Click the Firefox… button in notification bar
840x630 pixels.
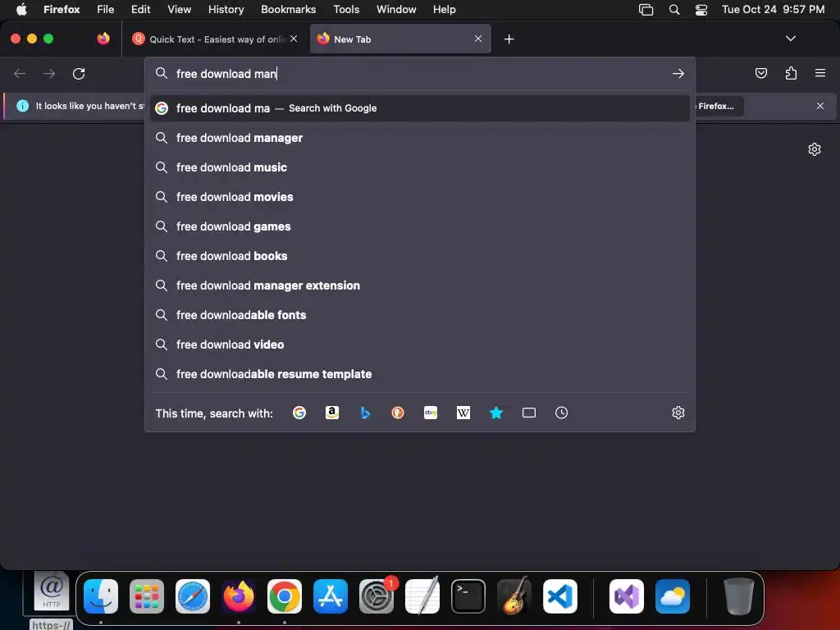coord(719,106)
